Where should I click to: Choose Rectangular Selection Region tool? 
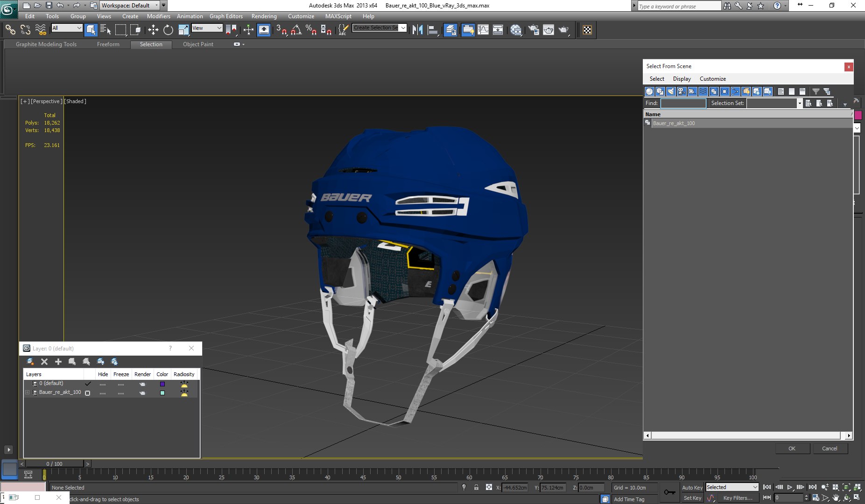[x=121, y=30]
